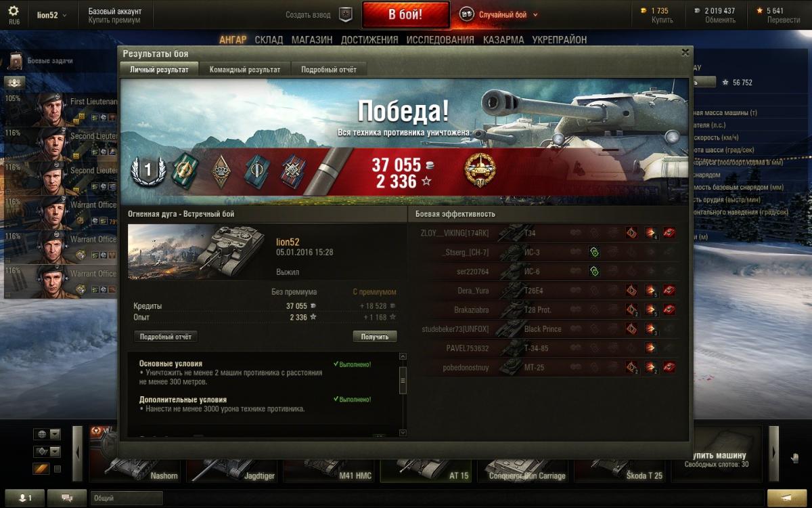Screen dimensions: 812x508
Task: Open the chat channels speech-bubble icon
Action: tap(67, 498)
